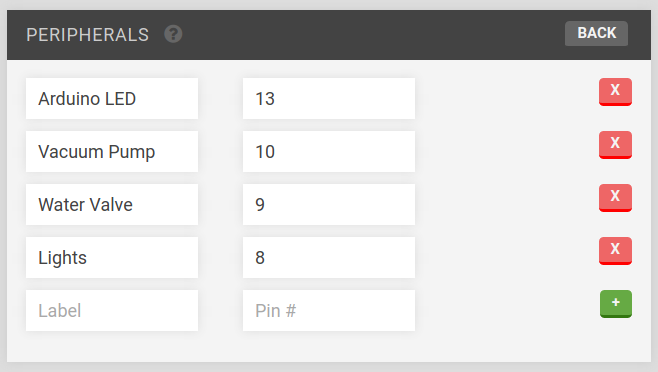Focus the pin field with value 8
Screen dimensions: 658x372
pyautogui.click(x=329, y=257)
